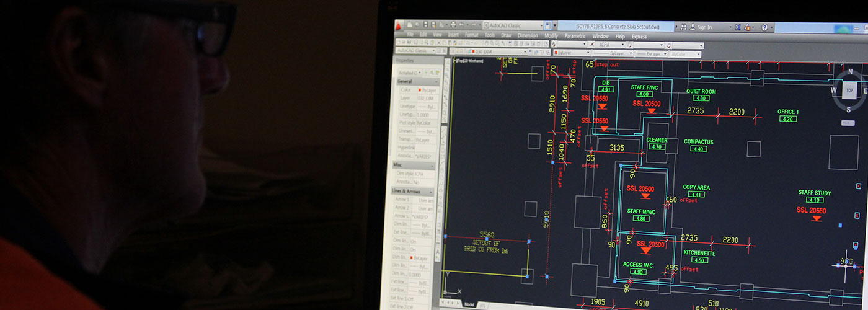868x310 pixels.
Task: Open the Express menu
Action: [x=639, y=37]
